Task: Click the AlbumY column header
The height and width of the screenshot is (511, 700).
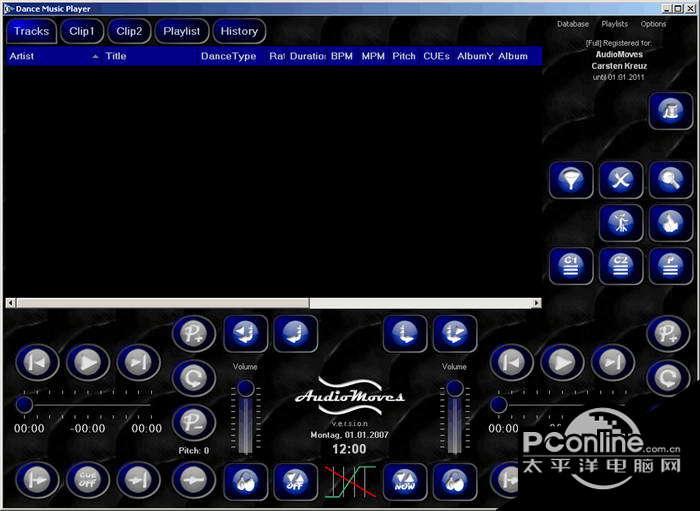Action: click(x=475, y=56)
